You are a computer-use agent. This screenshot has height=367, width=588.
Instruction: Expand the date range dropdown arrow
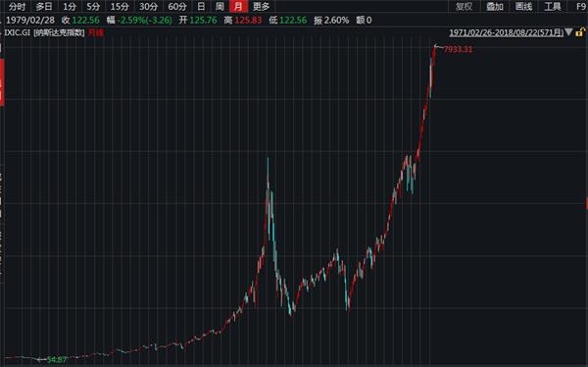pyautogui.click(x=568, y=32)
